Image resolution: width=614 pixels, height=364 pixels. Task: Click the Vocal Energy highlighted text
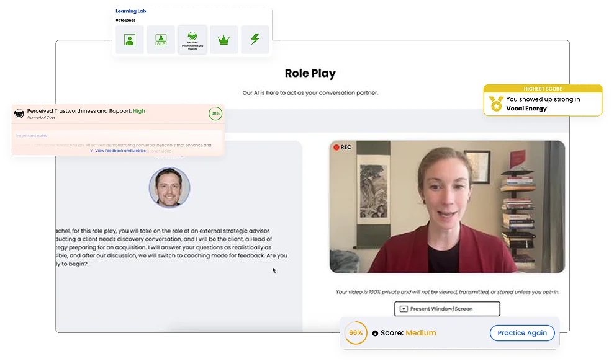[526, 109]
